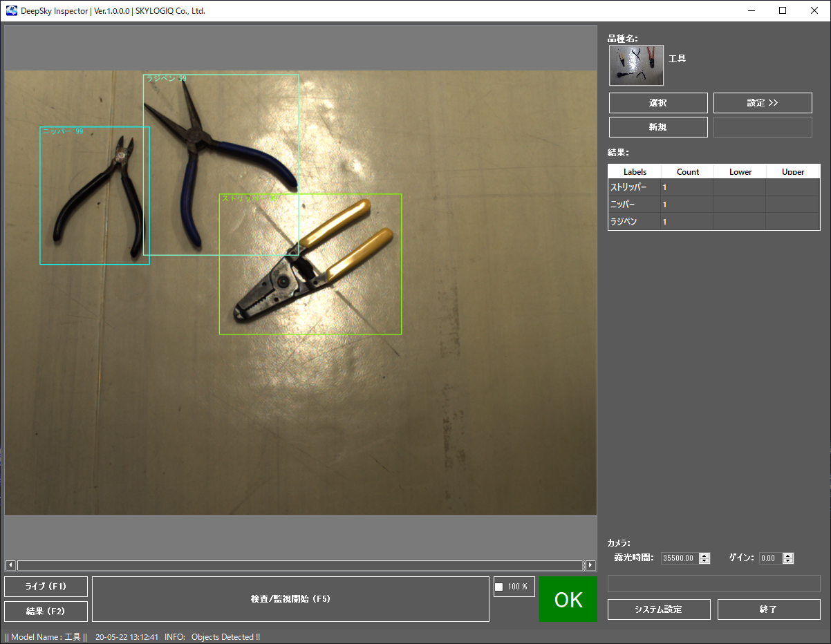This screenshot has width=831, height=644.
Task: Select the ニッパー row label
Action: [622, 205]
